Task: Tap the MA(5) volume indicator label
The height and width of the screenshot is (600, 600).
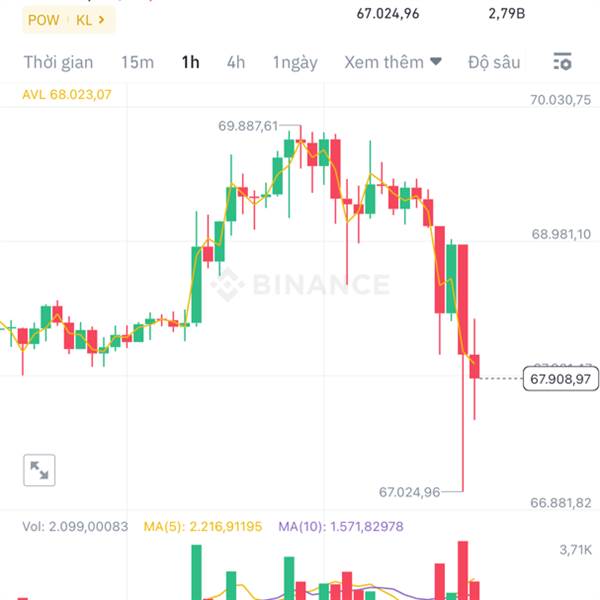Action: point(203,527)
